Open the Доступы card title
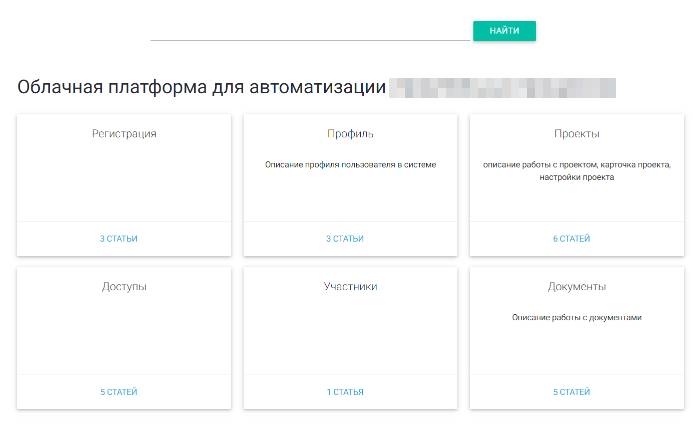Screen dimensions: 693x424 (124, 286)
